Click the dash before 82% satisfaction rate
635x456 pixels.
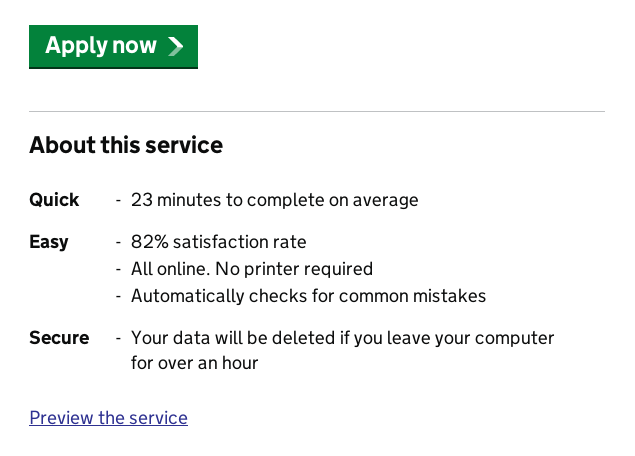(x=118, y=243)
